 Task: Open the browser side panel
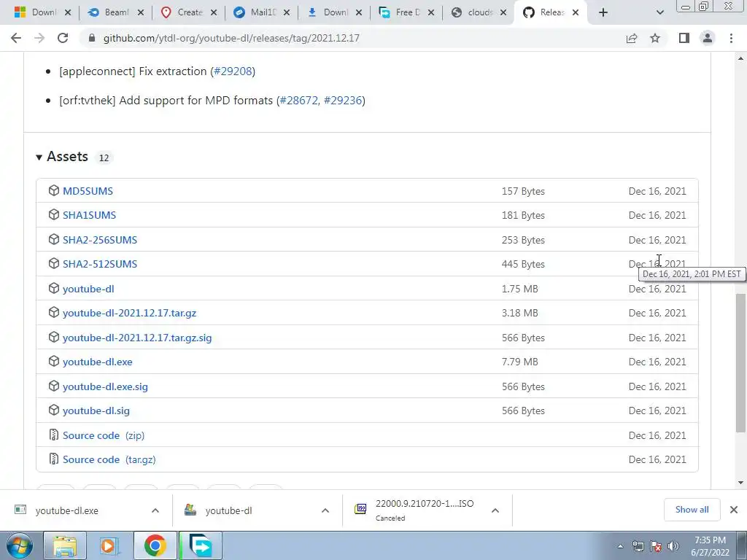[x=684, y=38]
